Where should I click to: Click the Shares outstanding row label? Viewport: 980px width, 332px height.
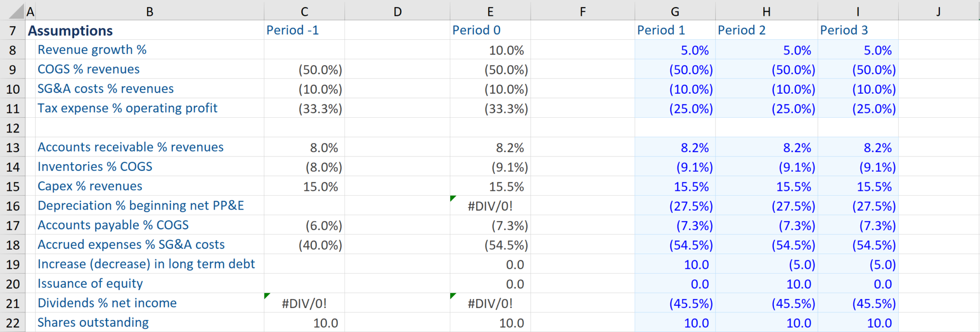coord(93,322)
